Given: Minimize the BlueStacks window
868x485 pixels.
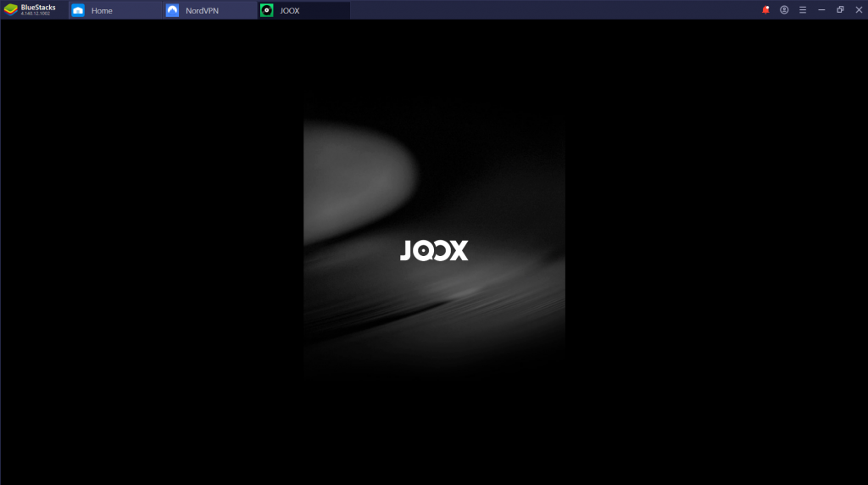Looking at the screenshot, I should pos(821,10).
